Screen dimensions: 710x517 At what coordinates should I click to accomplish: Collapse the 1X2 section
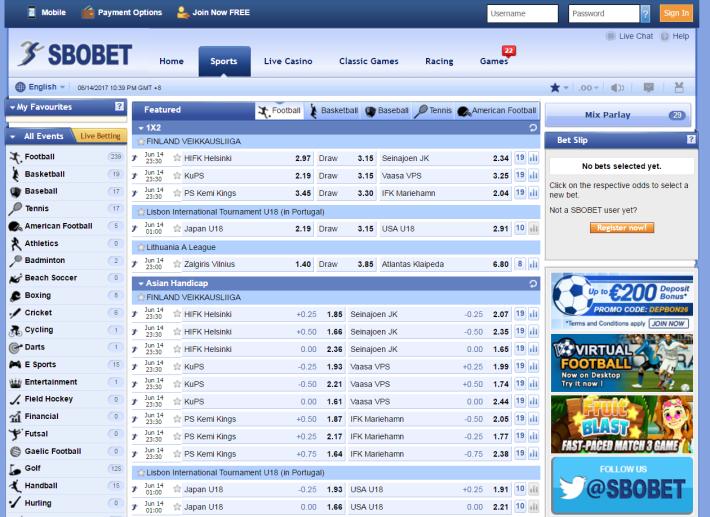[141, 128]
